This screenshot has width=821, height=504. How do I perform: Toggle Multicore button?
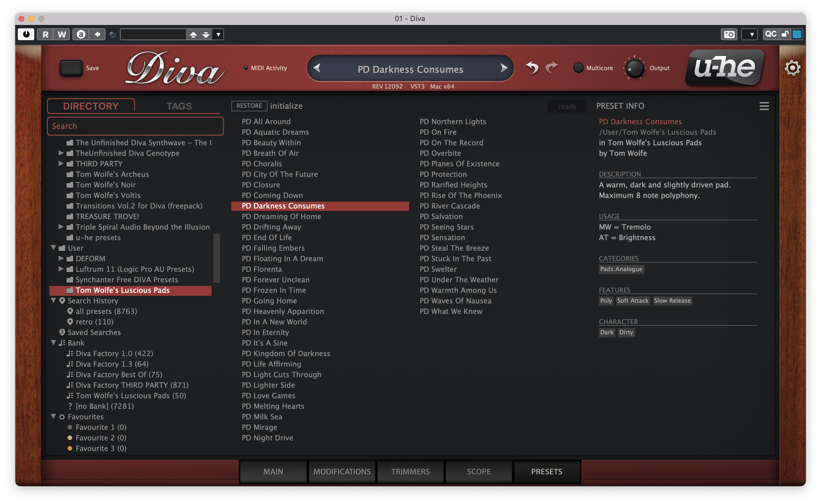pos(578,68)
